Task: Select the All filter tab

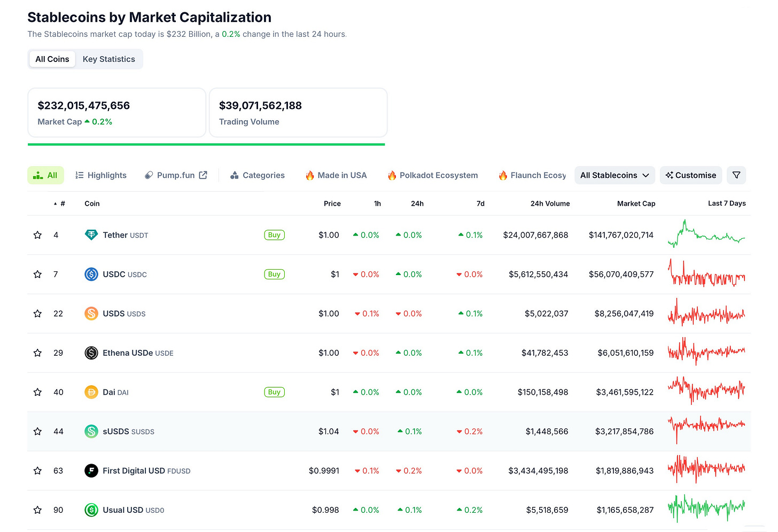Action: tap(45, 175)
